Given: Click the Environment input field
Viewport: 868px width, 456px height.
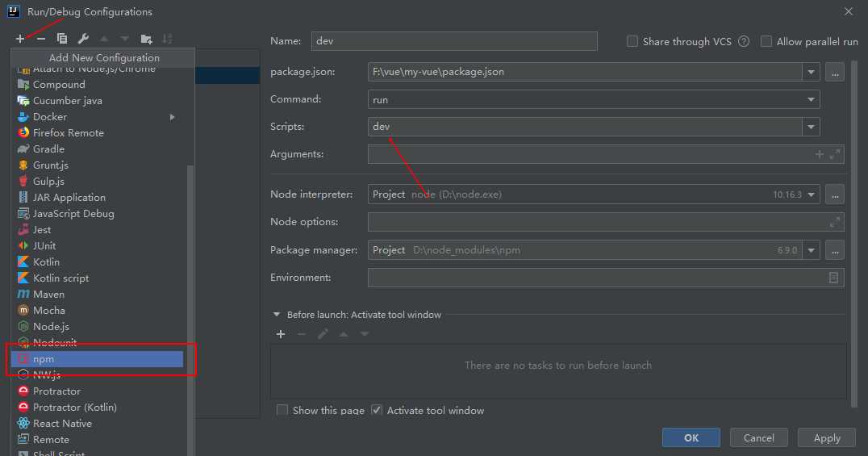Looking at the screenshot, I should (606, 278).
